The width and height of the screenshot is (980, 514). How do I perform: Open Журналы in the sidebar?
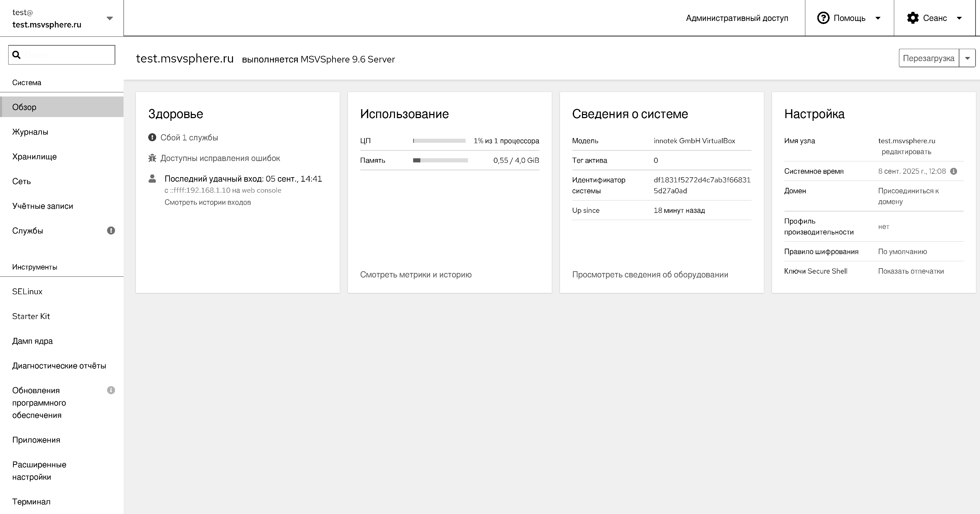30,132
